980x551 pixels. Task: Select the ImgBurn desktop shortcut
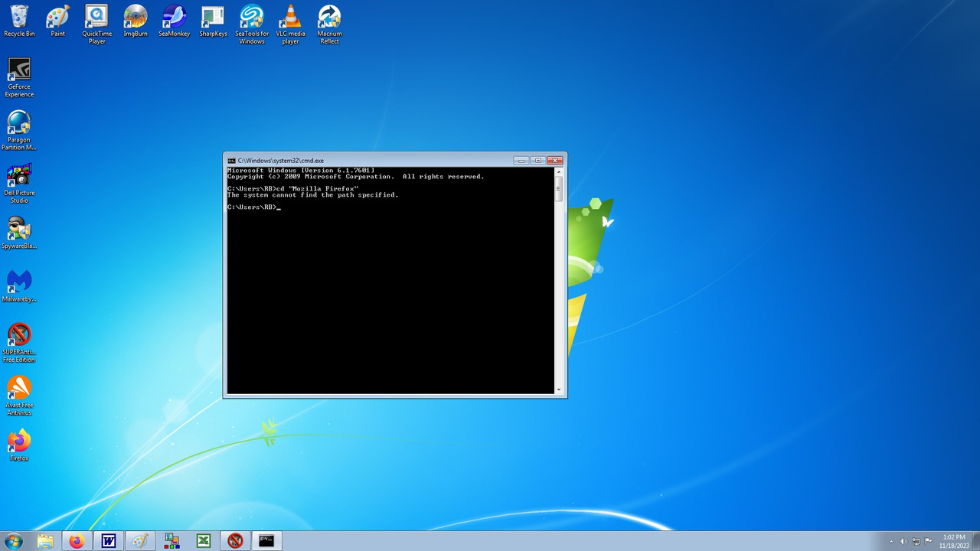[136, 21]
